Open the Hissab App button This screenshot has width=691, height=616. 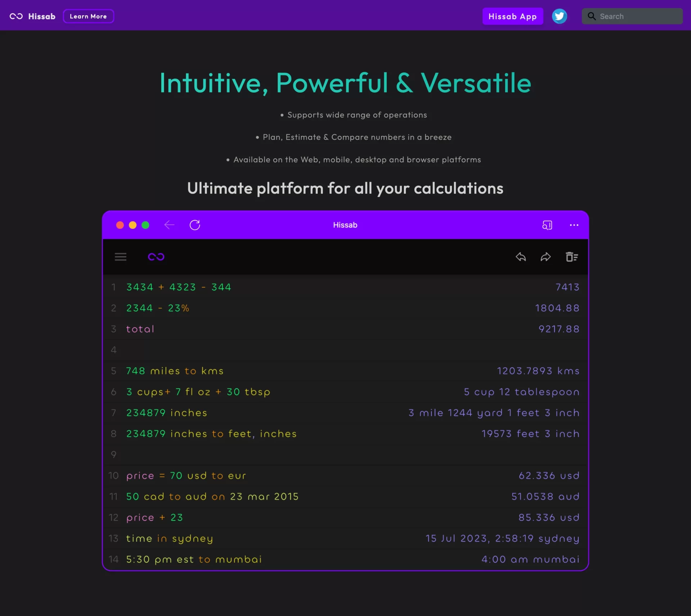pos(512,16)
